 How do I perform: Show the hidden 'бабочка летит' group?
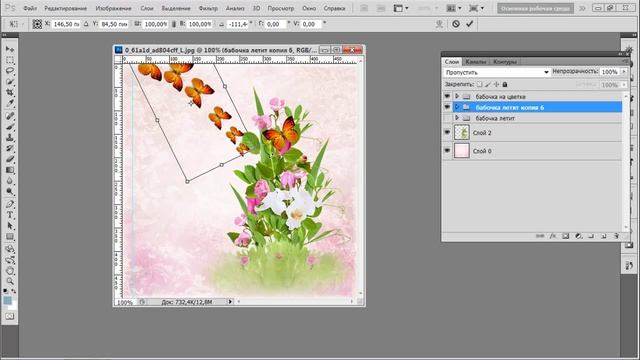point(447,118)
